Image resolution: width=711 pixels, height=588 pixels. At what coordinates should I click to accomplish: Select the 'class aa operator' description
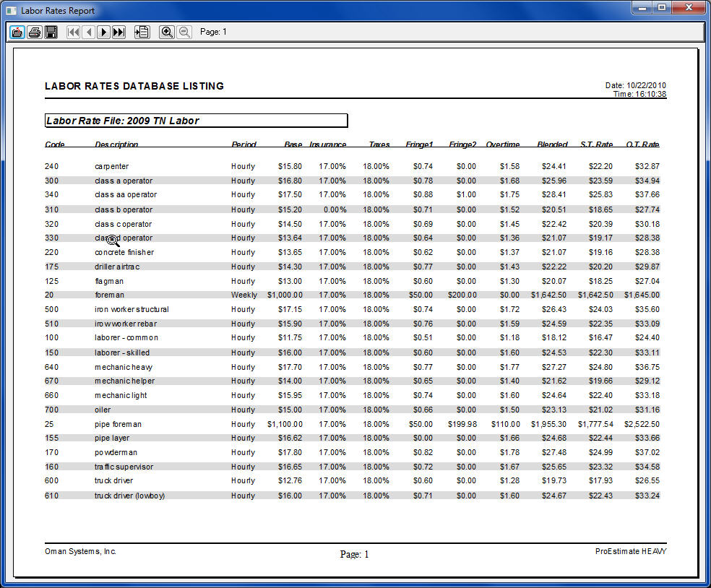[126, 194]
